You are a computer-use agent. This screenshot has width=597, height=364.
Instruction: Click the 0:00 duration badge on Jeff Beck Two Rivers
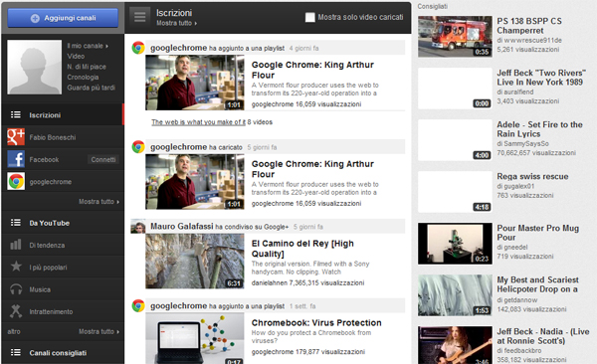click(x=482, y=103)
